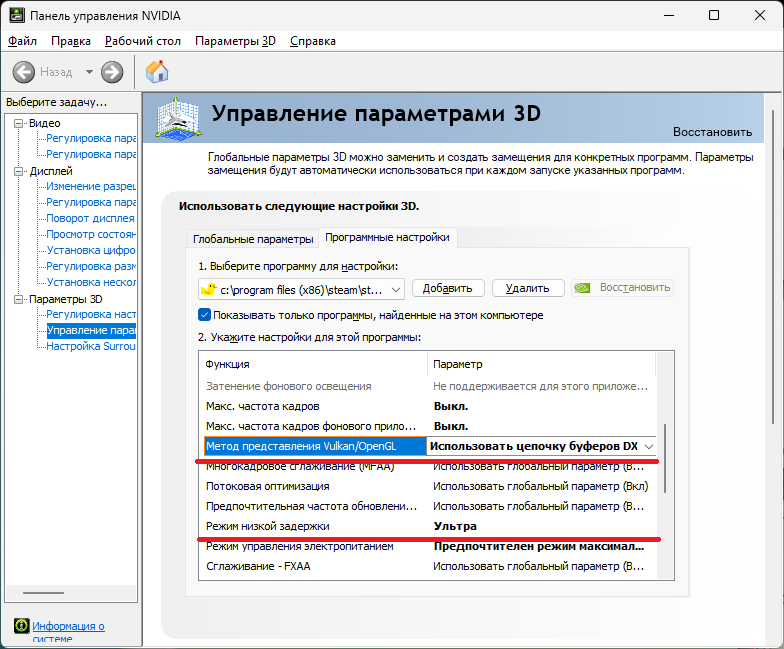784x649 pixels.
Task: Open the Правка menu
Action: (70, 41)
